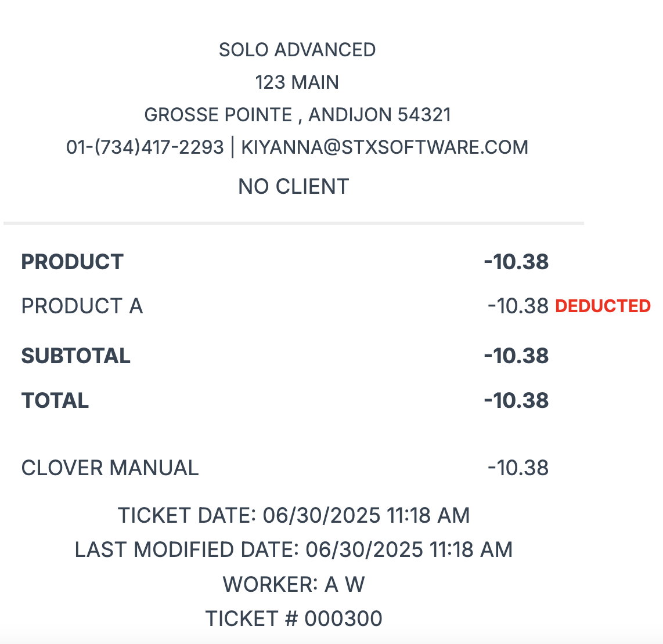Image resolution: width=663 pixels, height=644 pixels.
Task: Select the 123 MAIN address line
Action: tap(297, 82)
